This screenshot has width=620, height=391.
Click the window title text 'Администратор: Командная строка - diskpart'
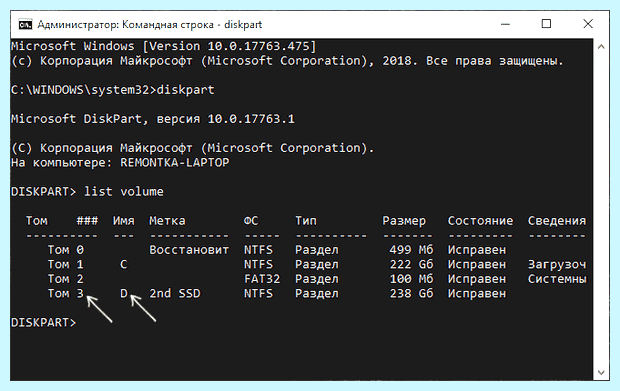pyautogui.click(x=149, y=25)
